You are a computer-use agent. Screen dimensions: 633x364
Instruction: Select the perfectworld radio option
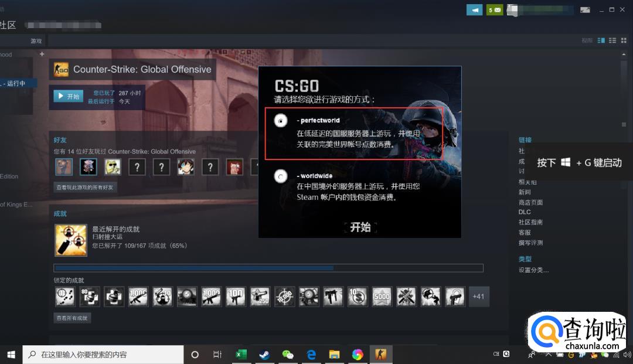[x=281, y=121]
